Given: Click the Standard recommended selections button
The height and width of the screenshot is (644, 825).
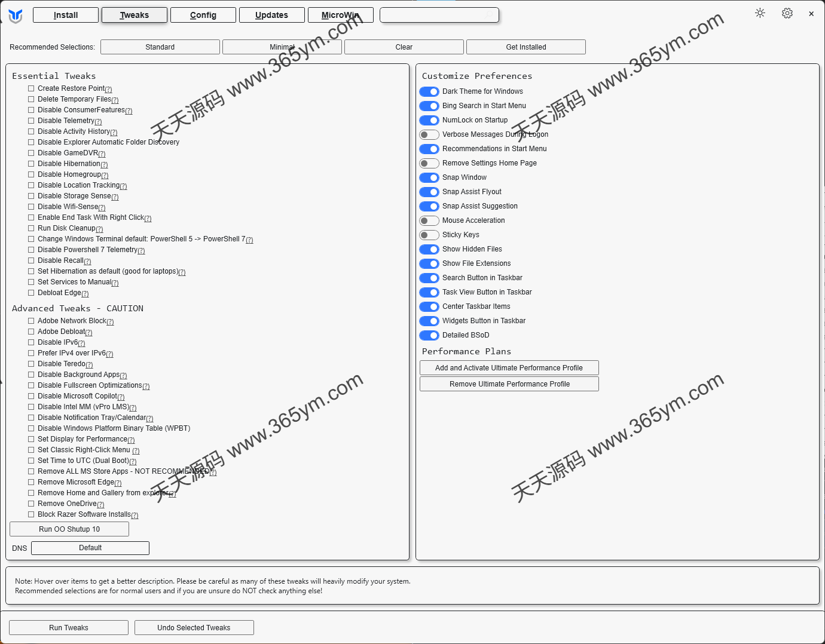Looking at the screenshot, I should (x=160, y=47).
